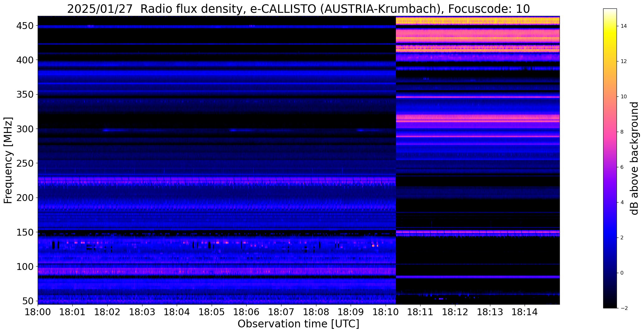The width and height of the screenshot is (644, 333).
Task: Click the colorbar tick label 0
Action: pyautogui.click(x=622, y=273)
